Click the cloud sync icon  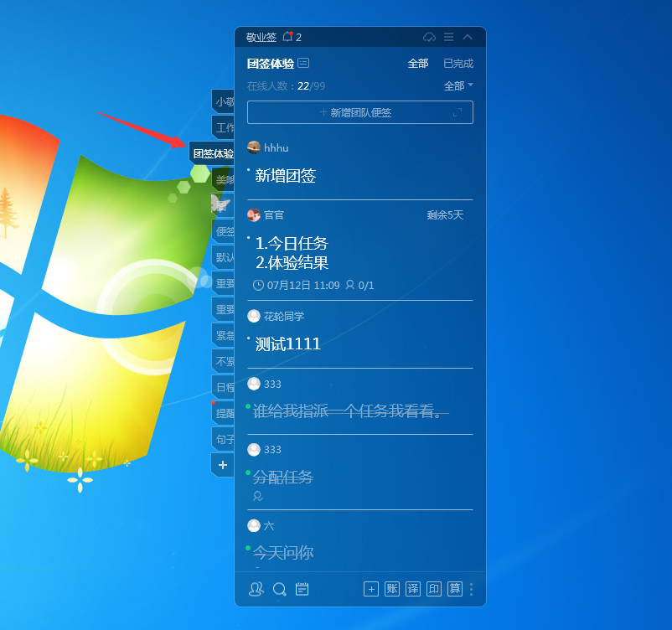point(429,37)
